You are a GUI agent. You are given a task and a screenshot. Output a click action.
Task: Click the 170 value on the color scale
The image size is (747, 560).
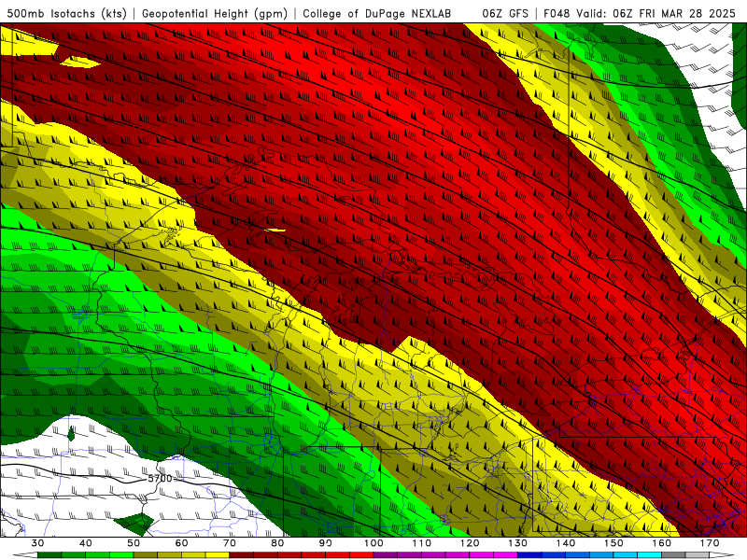[x=710, y=543]
